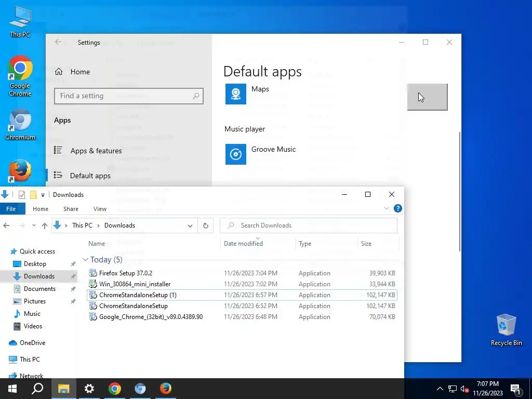Select Default apps in Settings sidebar

[x=82, y=176]
